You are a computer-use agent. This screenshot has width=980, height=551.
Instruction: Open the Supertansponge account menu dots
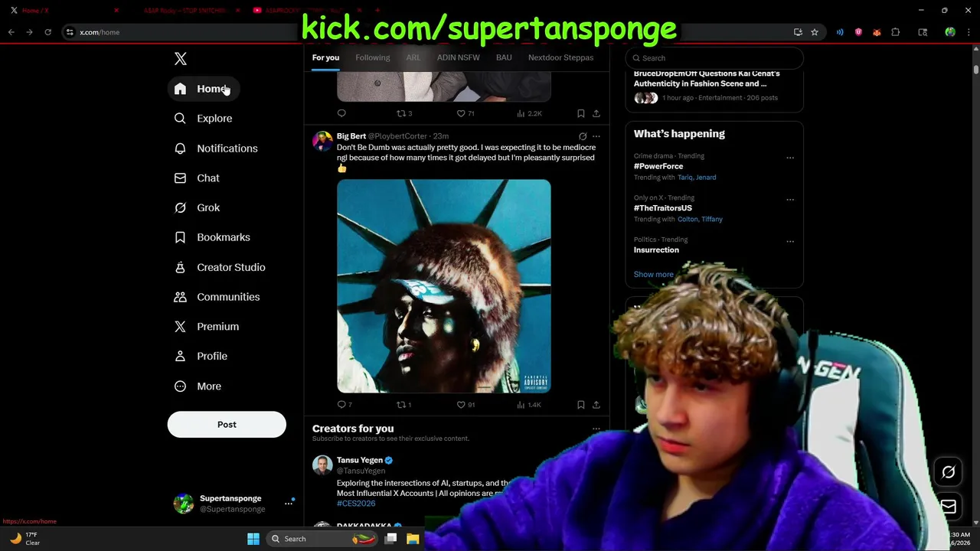point(289,504)
